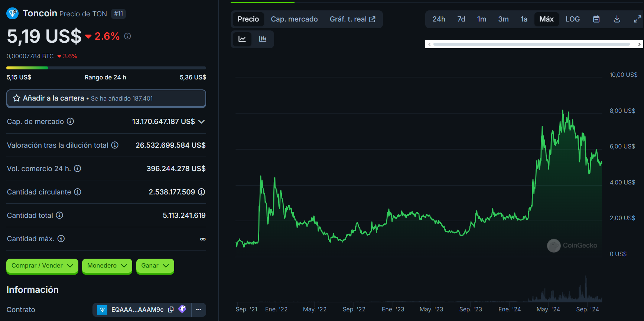Set chart range to 7d
The image size is (644, 321).
[461, 19]
